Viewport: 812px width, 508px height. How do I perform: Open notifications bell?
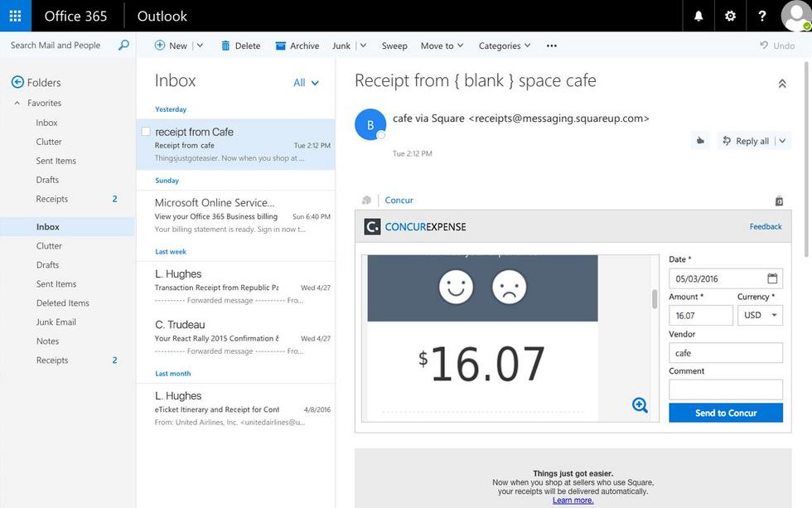point(698,16)
